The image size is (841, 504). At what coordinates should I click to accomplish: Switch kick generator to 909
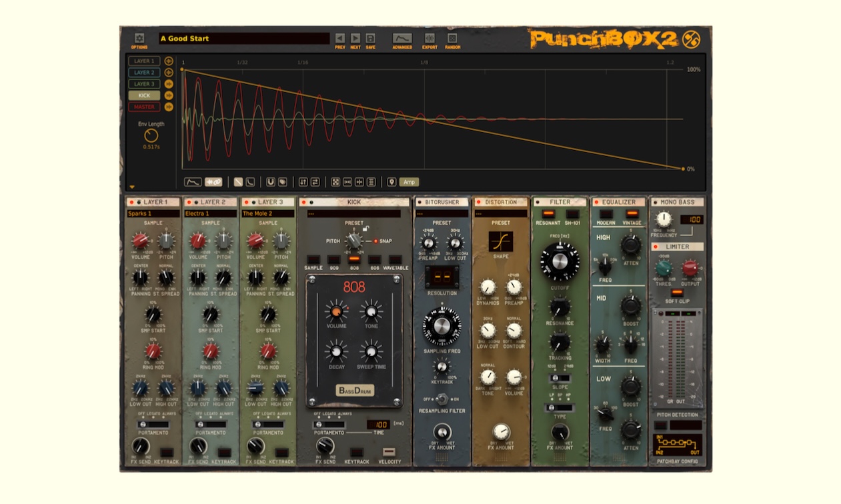333,259
